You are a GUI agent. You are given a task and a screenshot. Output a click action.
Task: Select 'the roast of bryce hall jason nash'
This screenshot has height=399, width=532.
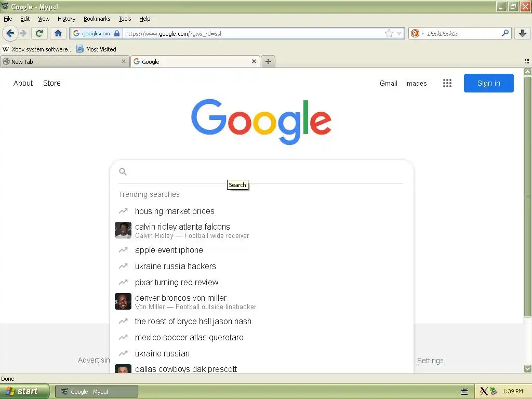[x=262, y=321]
